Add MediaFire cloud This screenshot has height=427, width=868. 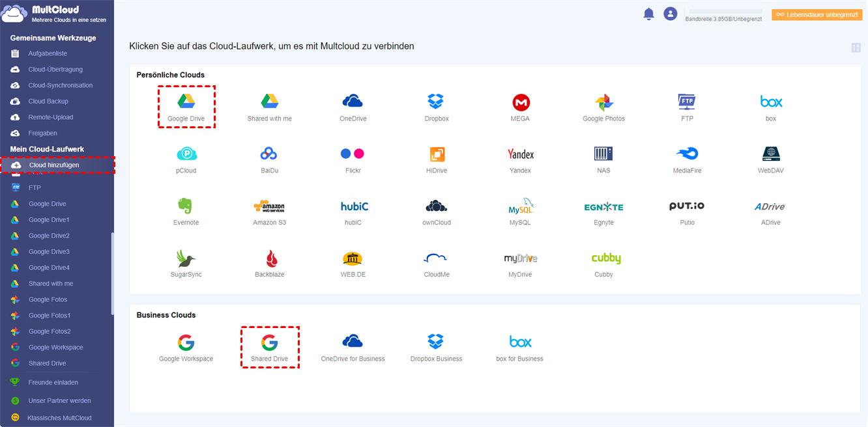(687, 154)
